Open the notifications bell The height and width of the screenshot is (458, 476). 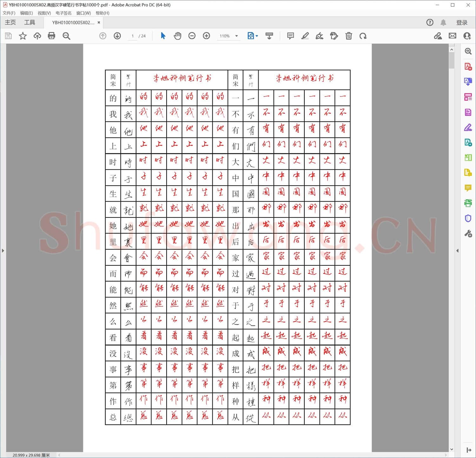[x=443, y=23]
